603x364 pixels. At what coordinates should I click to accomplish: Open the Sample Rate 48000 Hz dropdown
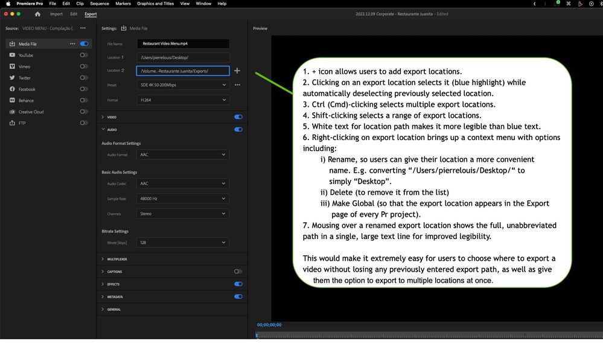tap(183, 199)
